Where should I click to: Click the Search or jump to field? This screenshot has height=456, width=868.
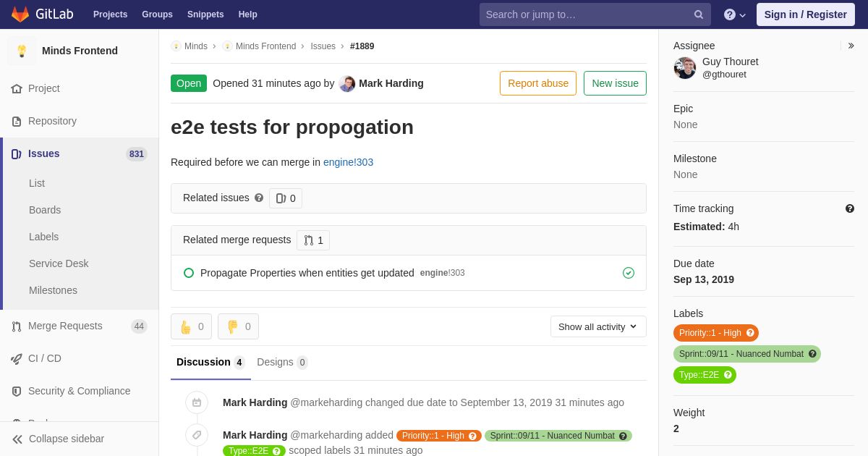586,14
